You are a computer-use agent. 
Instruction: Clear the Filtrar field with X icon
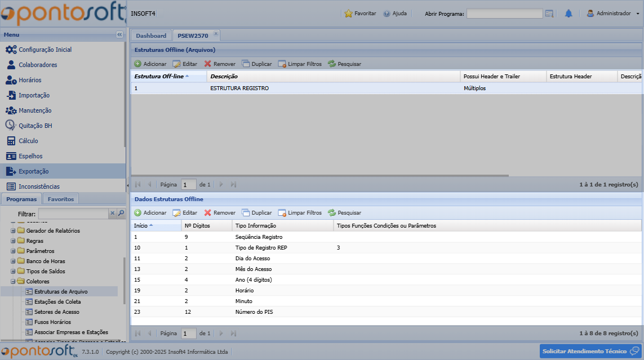[112, 214]
